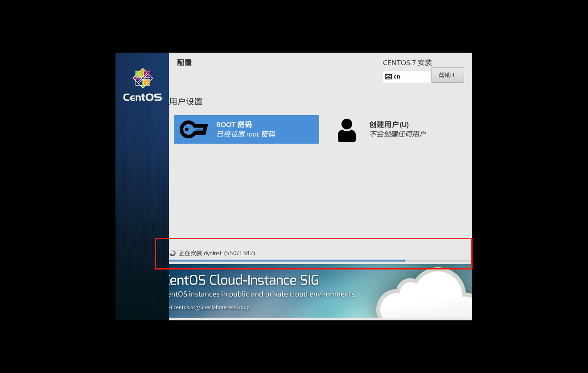The image size is (588, 373).
Task: Click the white cloud graphic in banner
Action: 428,294
